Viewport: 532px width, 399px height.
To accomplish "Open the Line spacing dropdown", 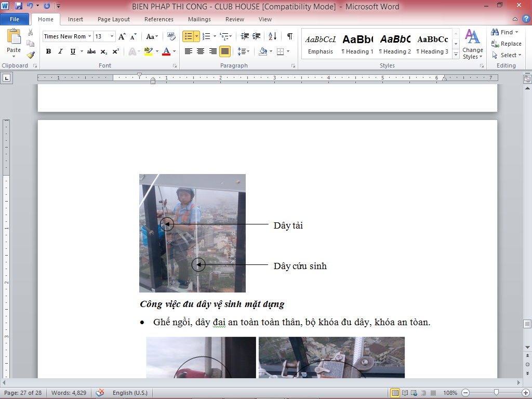I will [x=243, y=51].
